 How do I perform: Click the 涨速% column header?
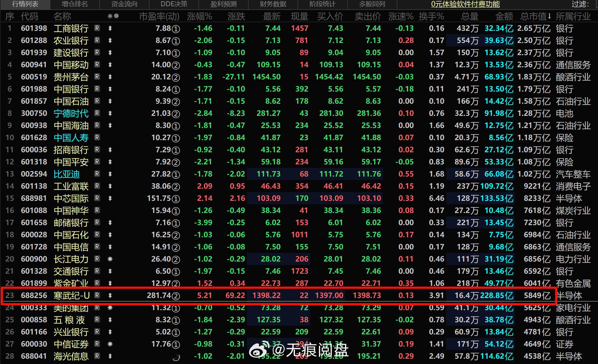click(x=401, y=16)
